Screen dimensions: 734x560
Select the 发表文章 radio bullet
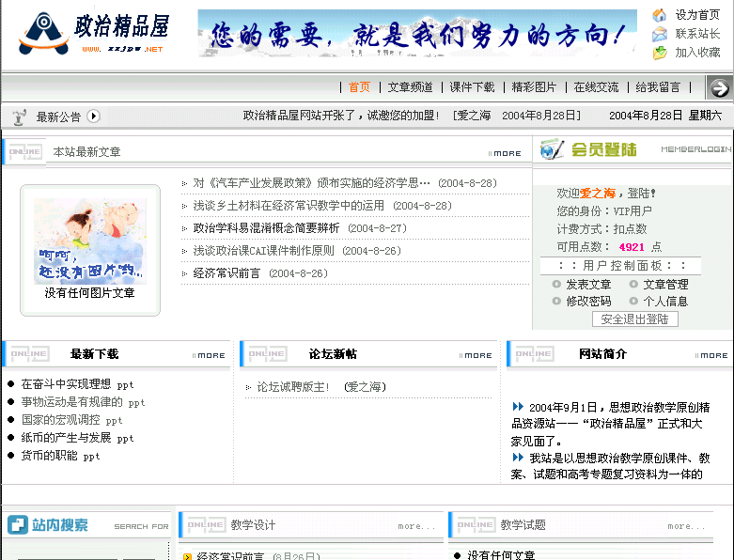[x=557, y=285]
